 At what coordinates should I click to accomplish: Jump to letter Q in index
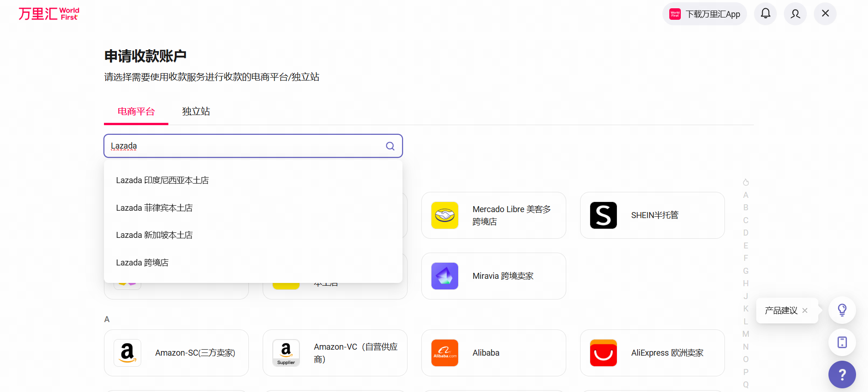click(746, 385)
